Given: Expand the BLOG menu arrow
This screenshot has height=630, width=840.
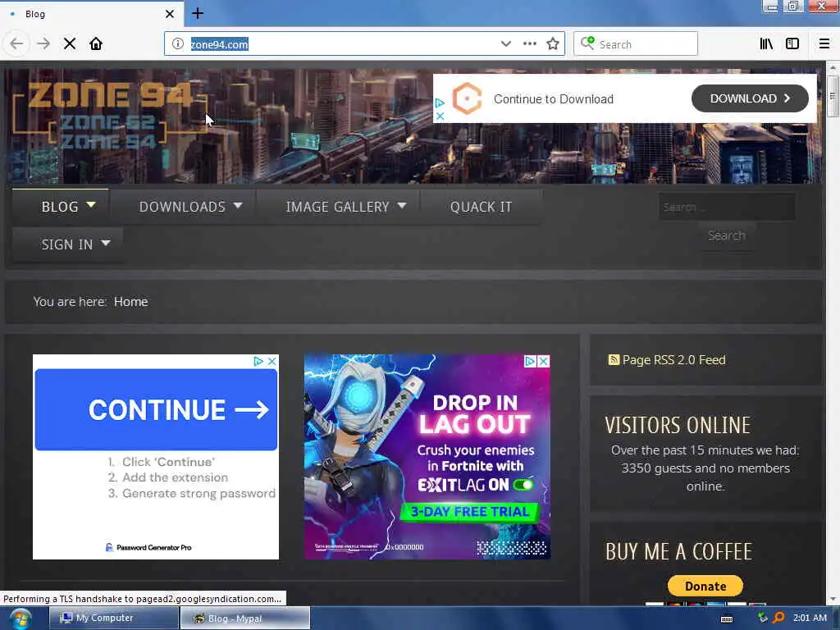Looking at the screenshot, I should coord(91,205).
